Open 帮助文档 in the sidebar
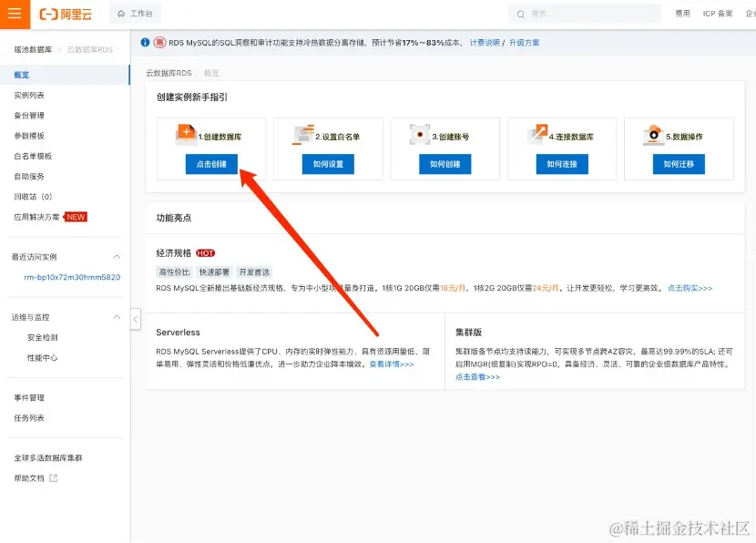 (x=29, y=478)
